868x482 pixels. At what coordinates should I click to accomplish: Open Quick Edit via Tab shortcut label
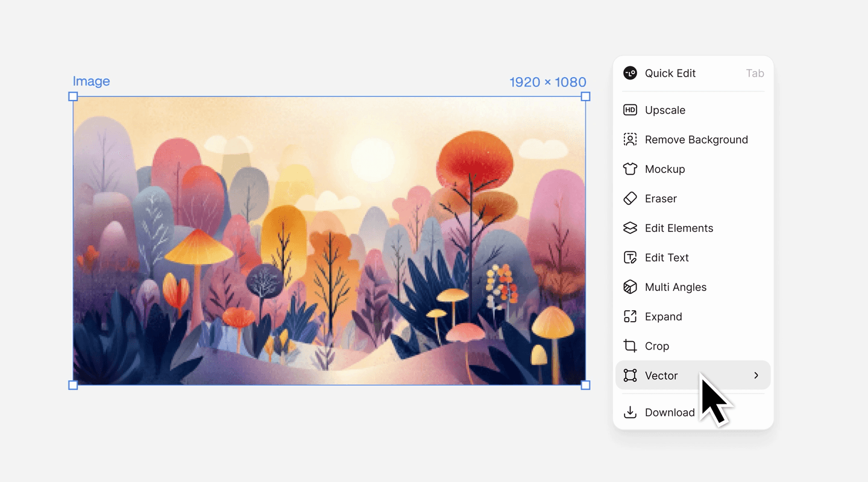(755, 74)
